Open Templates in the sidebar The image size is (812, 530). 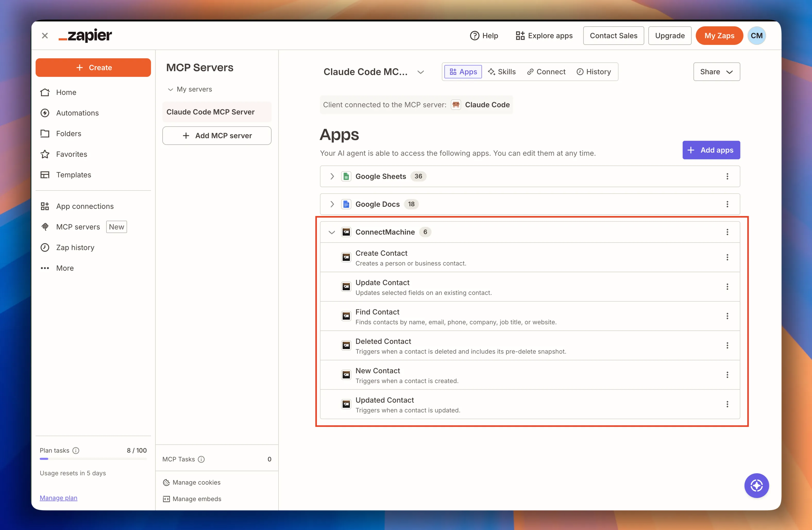click(74, 175)
